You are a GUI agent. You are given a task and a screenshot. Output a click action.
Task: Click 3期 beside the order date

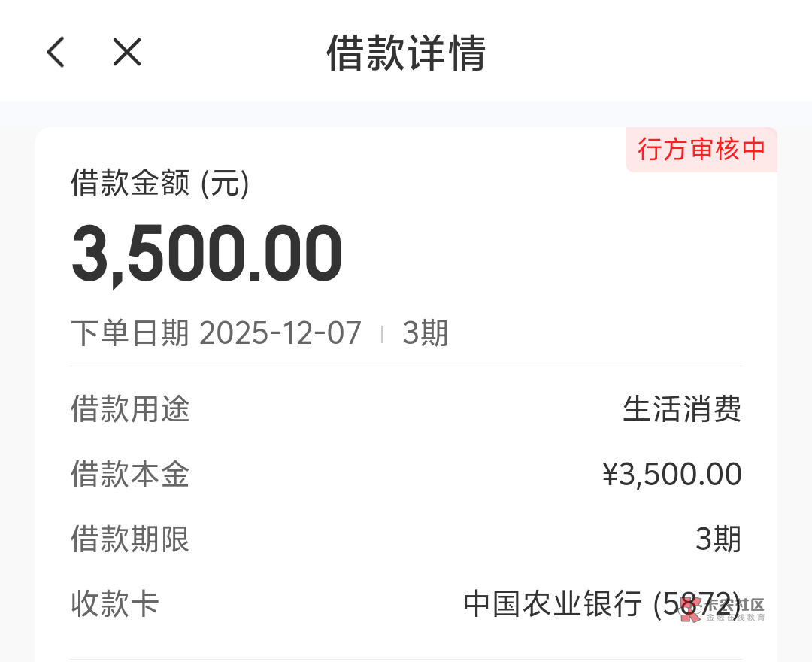pos(425,333)
